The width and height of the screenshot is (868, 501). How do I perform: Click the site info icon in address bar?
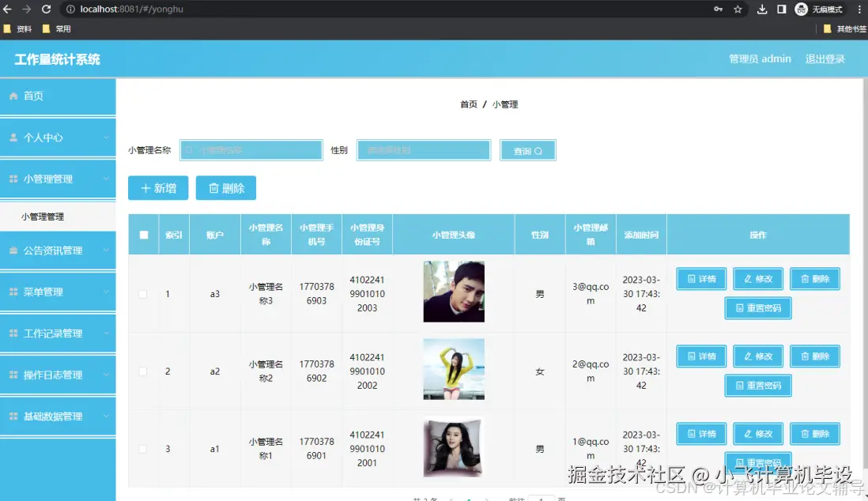pyautogui.click(x=70, y=9)
